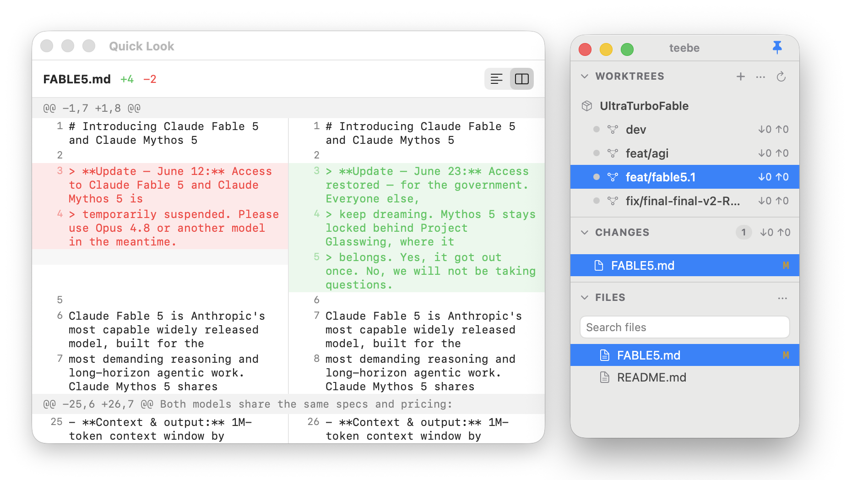Click added line 4 keep dreaming

coord(417,228)
